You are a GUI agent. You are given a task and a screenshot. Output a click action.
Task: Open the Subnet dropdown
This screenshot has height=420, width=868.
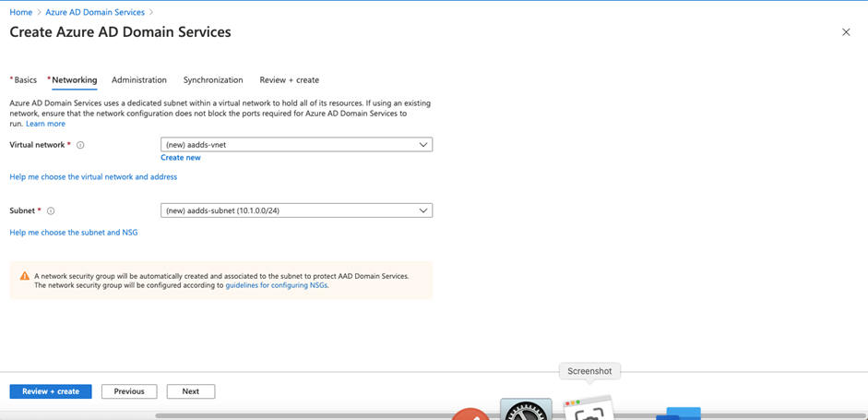pos(297,210)
